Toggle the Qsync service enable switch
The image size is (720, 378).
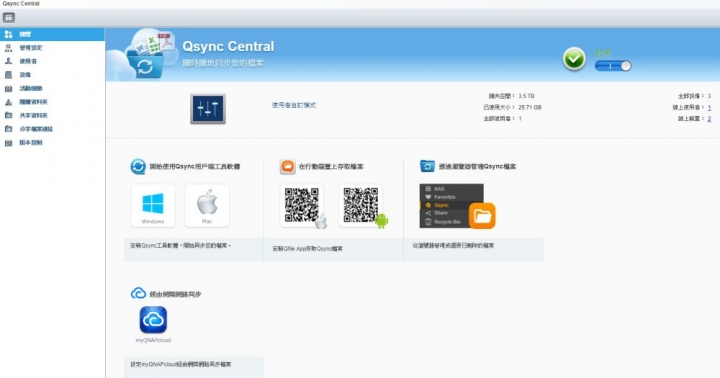click(x=613, y=66)
